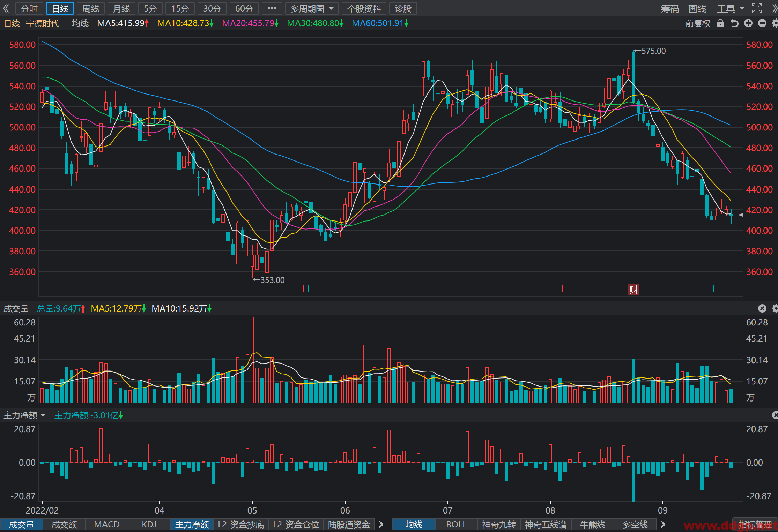Expand the 多周期图 dropdown

pyautogui.click(x=312, y=8)
